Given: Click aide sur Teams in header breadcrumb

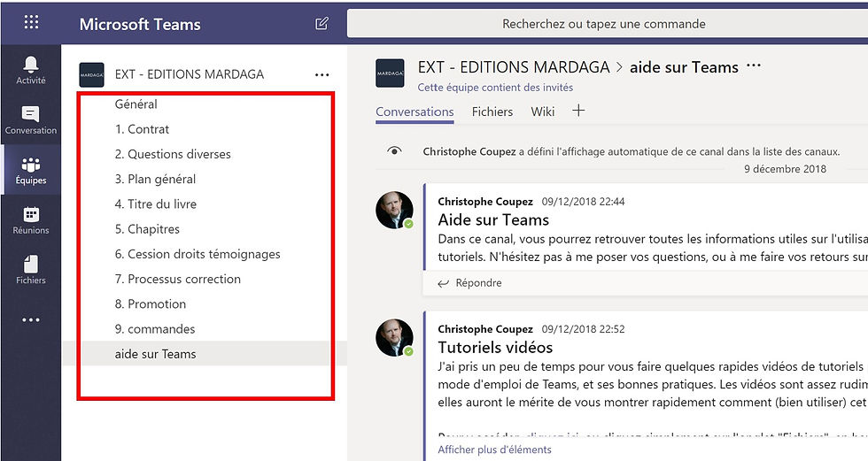Looking at the screenshot, I should tap(684, 67).
